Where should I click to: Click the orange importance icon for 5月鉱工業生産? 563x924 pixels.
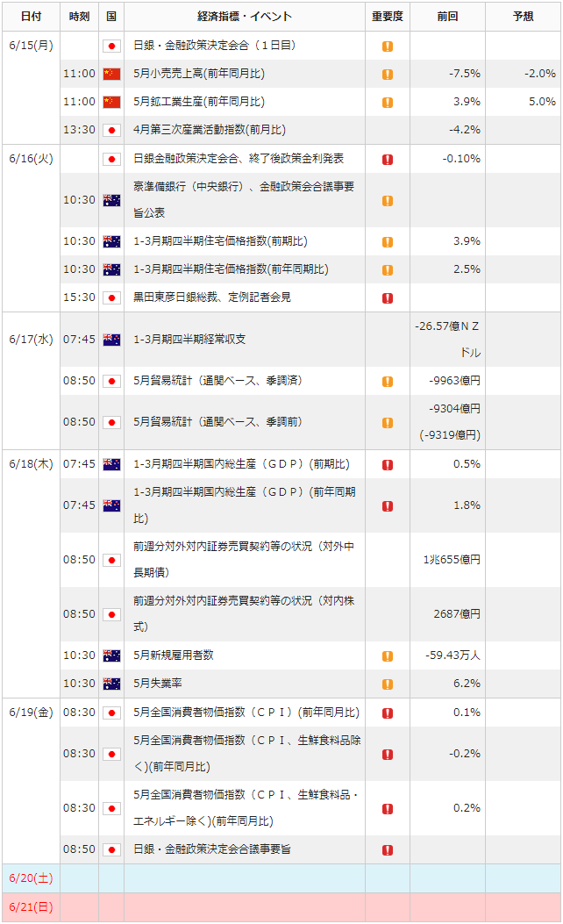(x=388, y=103)
